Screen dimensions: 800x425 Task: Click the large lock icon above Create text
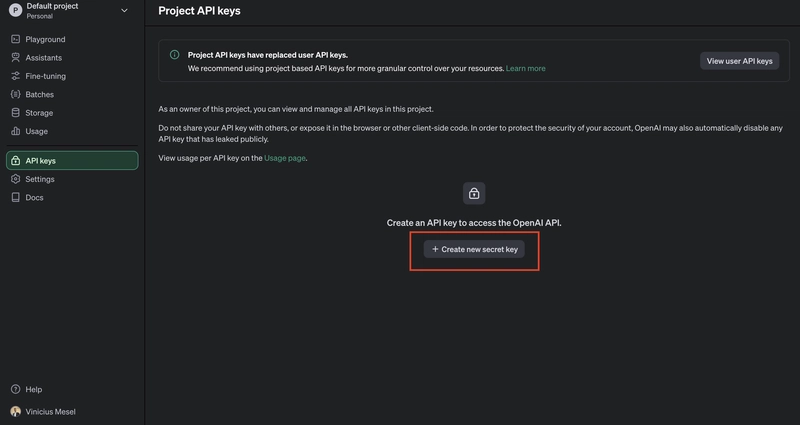coord(474,193)
